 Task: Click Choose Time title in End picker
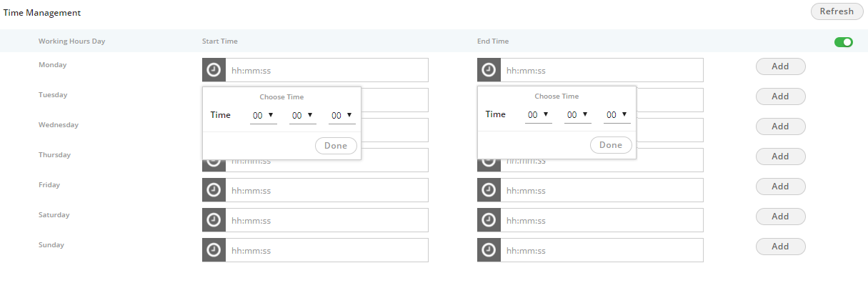(x=557, y=96)
